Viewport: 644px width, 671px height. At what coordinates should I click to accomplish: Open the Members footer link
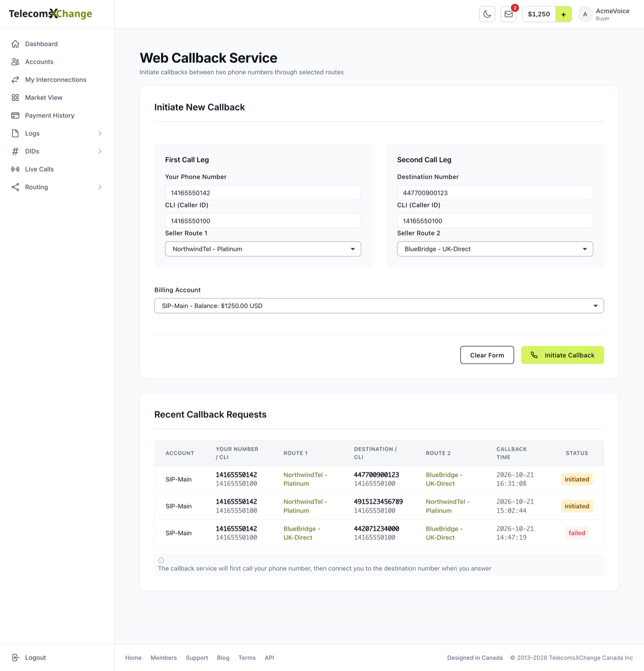click(163, 658)
